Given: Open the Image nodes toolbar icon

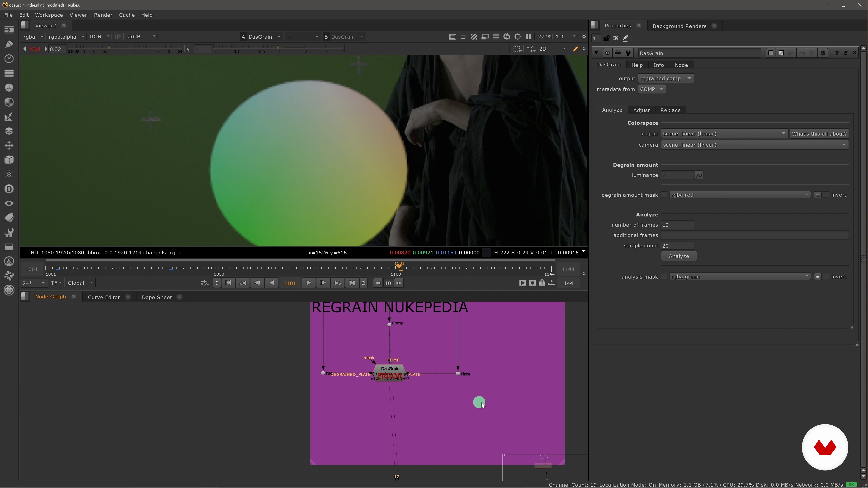Looking at the screenshot, I should (x=9, y=30).
